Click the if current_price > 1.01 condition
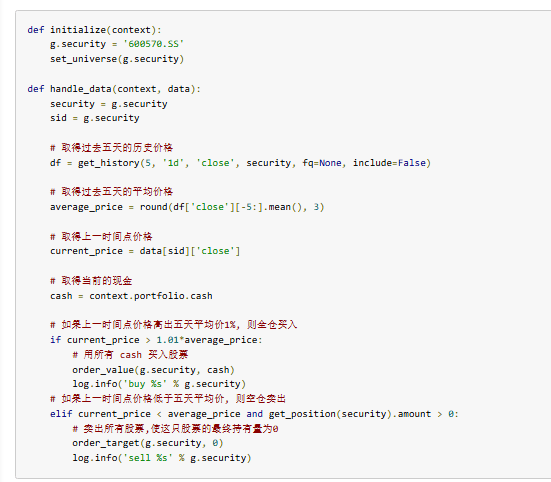Image resolution: width=551 pixels, height=482 pixels. tap(156, 340)
